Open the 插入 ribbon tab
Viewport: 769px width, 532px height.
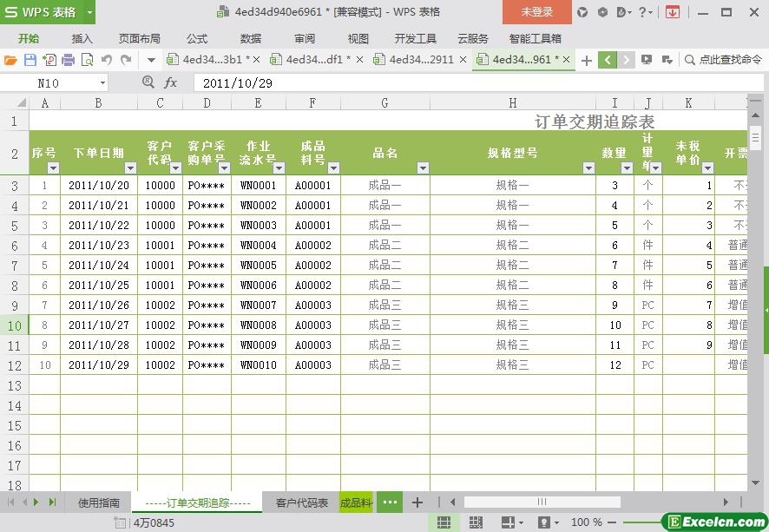pos(82,38)
